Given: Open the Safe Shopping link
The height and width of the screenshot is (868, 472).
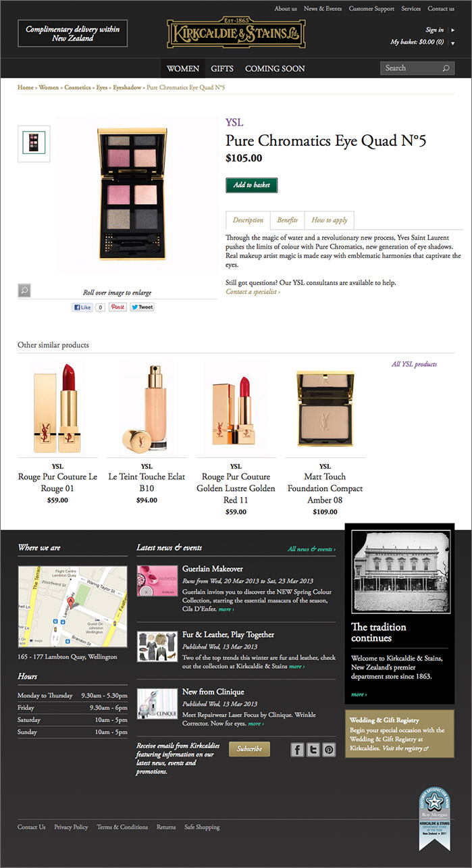Looking at the screenshot, I should (x=202, y=827).
